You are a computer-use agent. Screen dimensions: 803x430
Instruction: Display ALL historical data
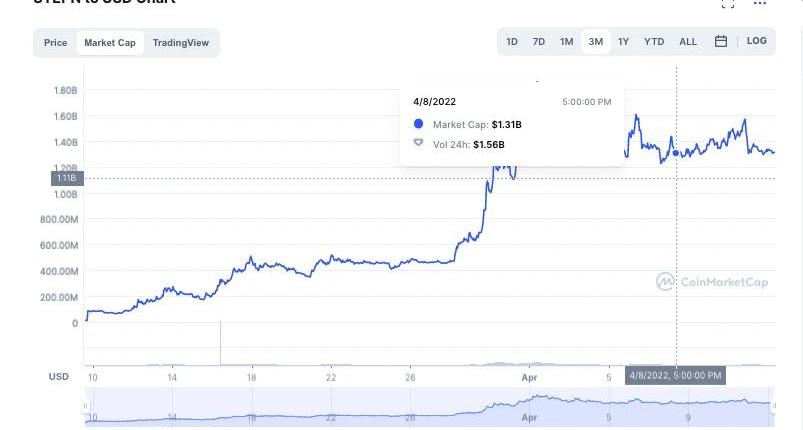[x=688, y=42]
